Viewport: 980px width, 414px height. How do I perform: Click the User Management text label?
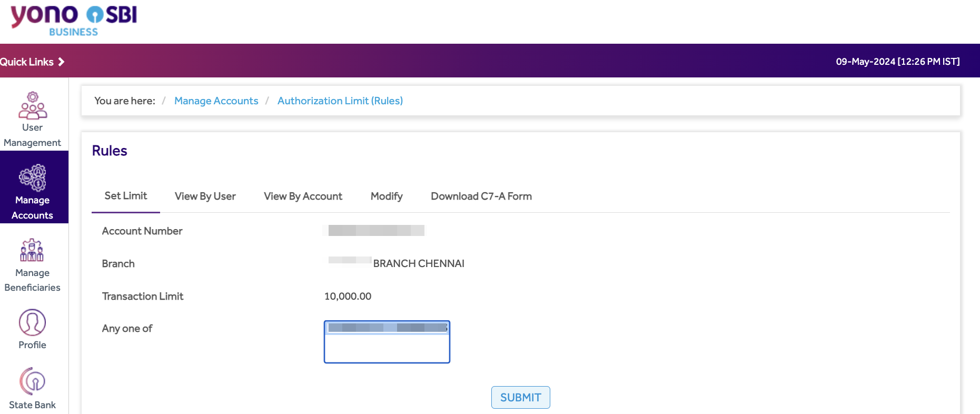[32, 135]
